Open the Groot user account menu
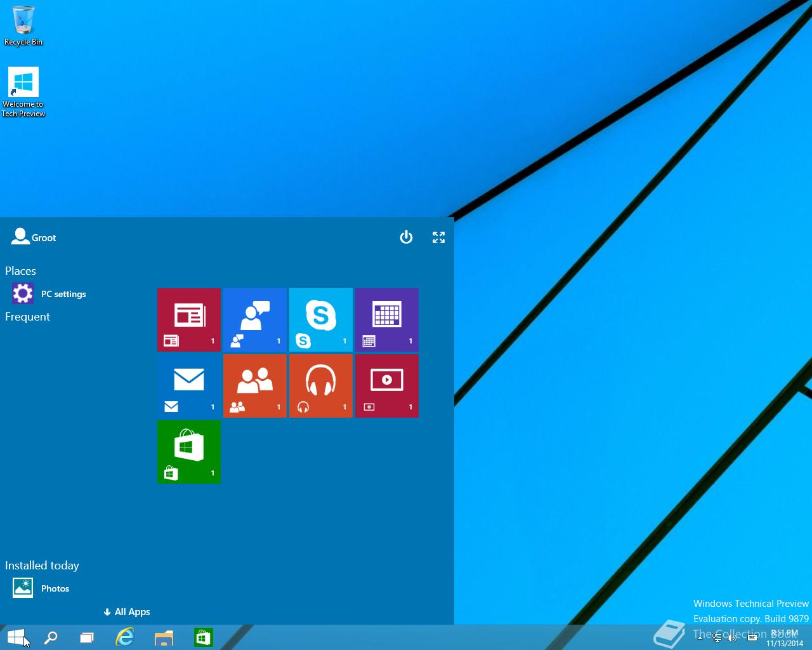This screenshot has width=812, height=650. 34,237
